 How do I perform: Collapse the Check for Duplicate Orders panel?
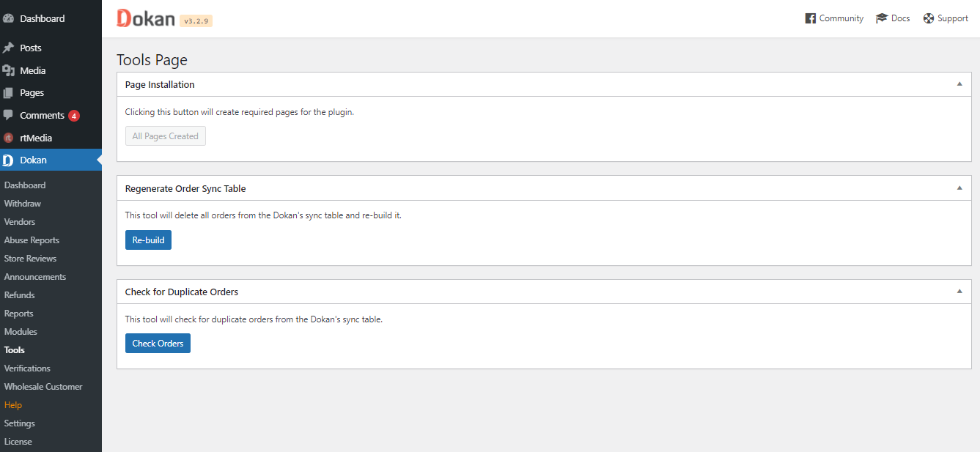[x=959, y=291]
